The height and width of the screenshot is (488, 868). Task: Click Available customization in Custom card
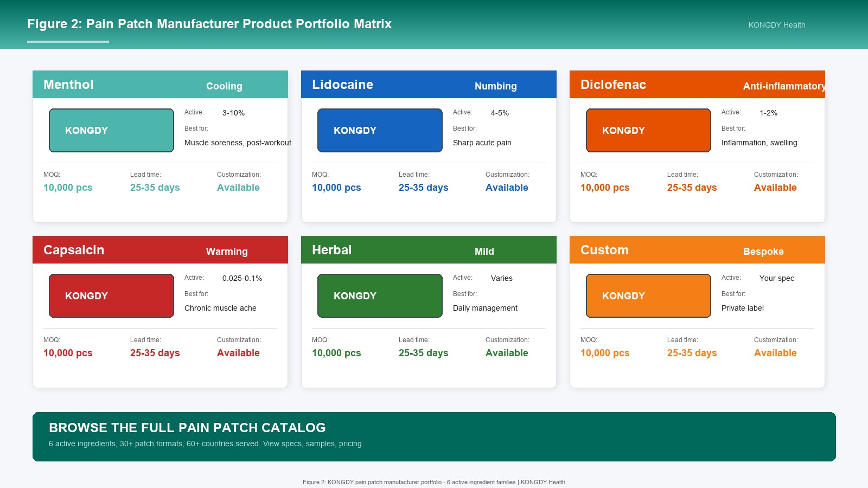[x=775, y=353]
